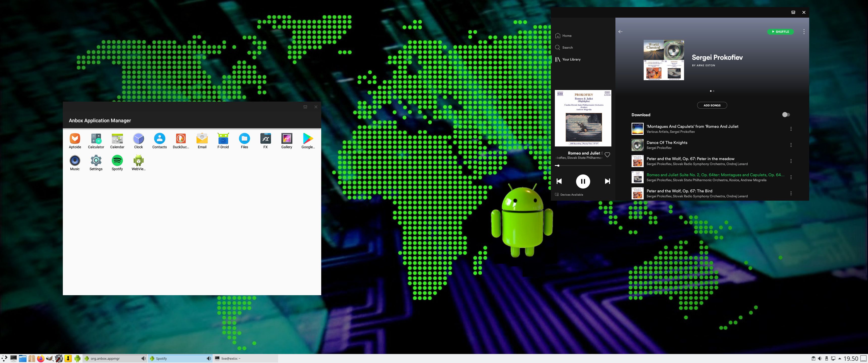Launch GIMP from the taskbar

tap(50, 359)
